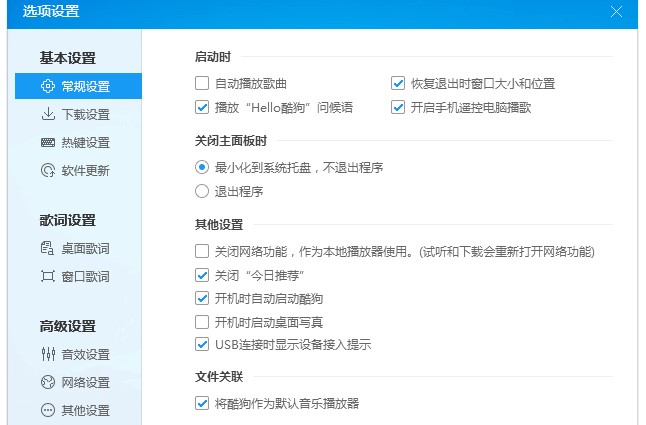Click the globe icon beside 网络设置
This screenshot has width=646, height=425.
pyautogui.click(x=48, y=382)
